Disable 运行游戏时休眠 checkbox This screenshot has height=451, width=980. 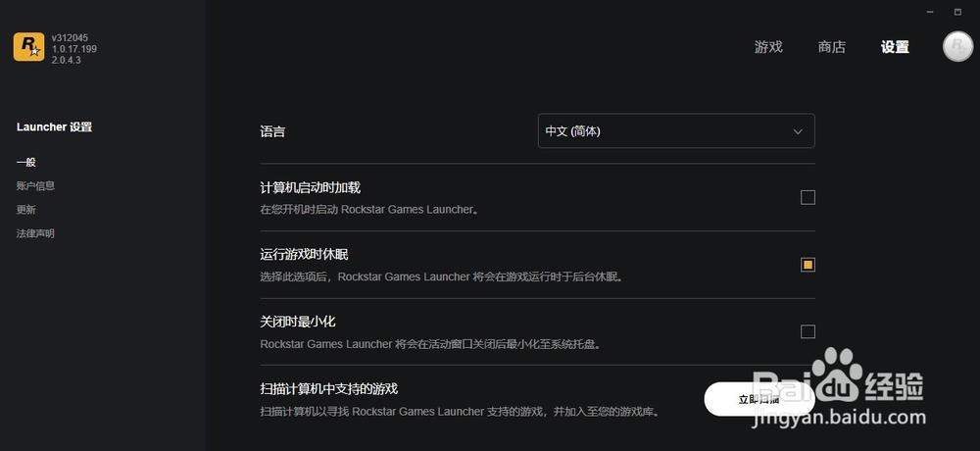[x=808, y=265]
